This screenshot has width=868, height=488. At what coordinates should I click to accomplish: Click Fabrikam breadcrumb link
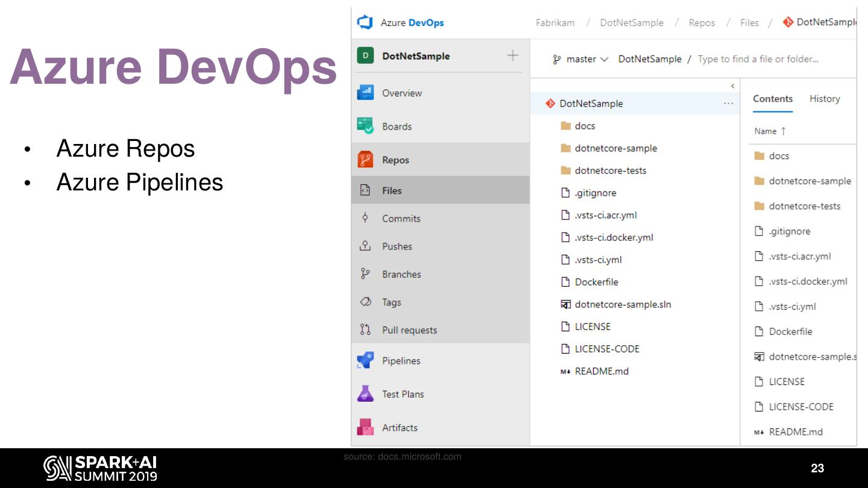[x=555, y=23]
